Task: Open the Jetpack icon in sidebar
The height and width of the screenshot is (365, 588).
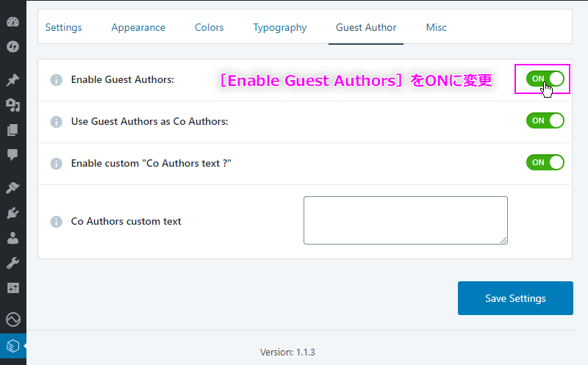Action: (12, 46)
